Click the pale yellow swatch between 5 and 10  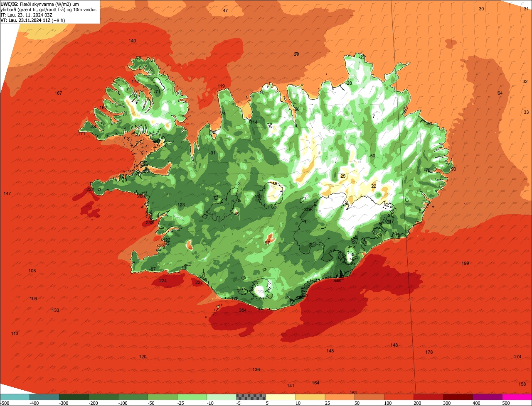[281, 397]
